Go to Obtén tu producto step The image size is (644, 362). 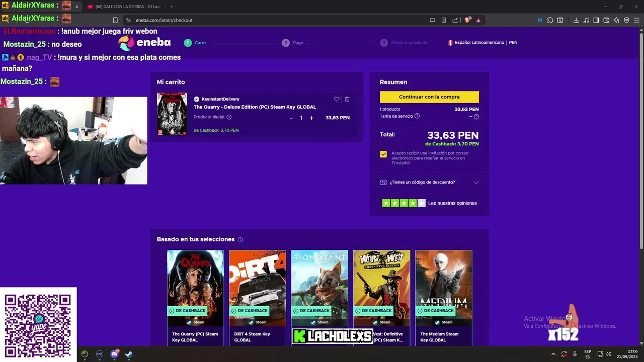click(404, 43)
